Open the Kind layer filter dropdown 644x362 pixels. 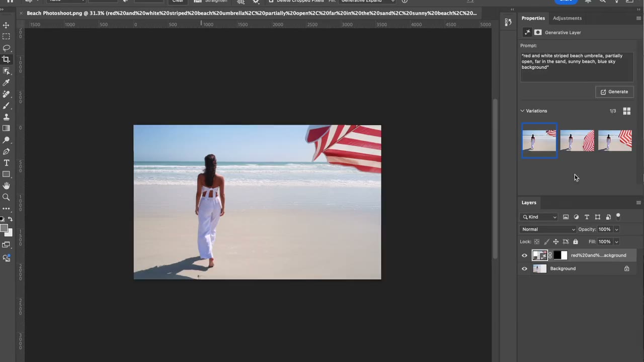(539, 217)
